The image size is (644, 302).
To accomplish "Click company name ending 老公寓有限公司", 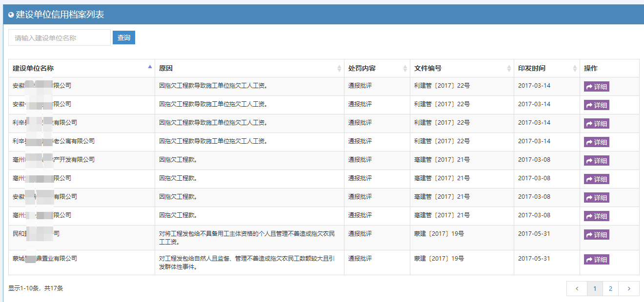I will tap(54, 141).
